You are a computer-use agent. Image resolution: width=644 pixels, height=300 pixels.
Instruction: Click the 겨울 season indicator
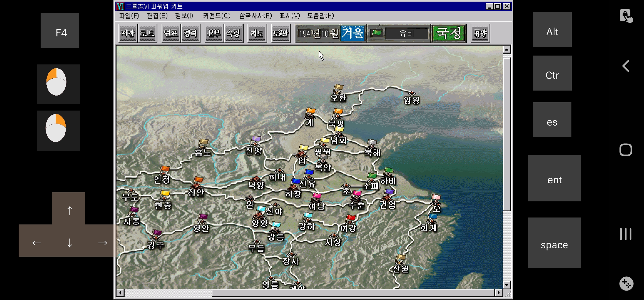click(x=353, y=33)
